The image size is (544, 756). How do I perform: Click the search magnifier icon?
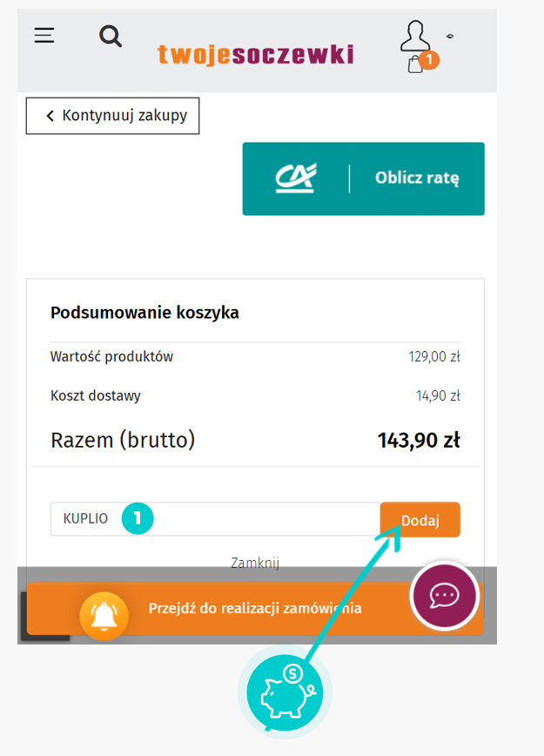click(x=111, y=37)
